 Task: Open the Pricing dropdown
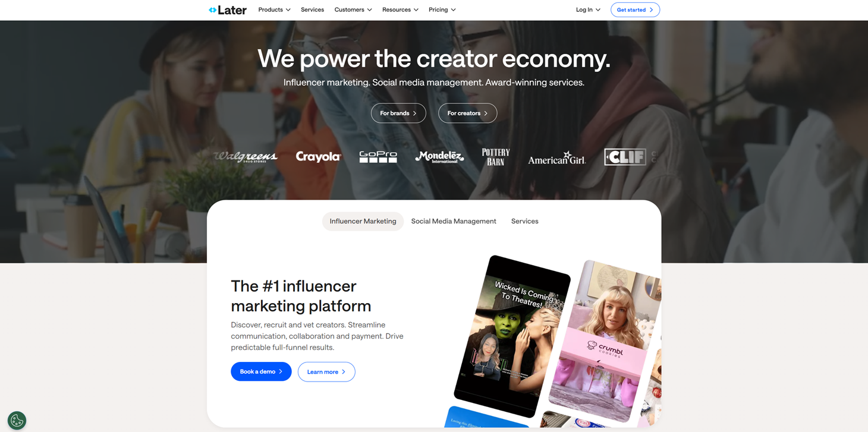pos(442,10)
